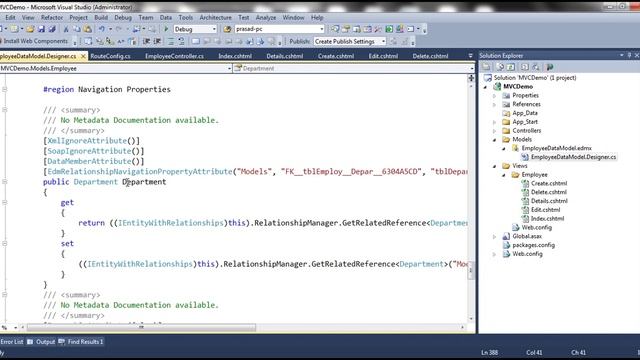Click Refresh icon in Solution Explorer toolbar
Image resolution: width=640 pixels, height=360 pixels.
[511, 67]
